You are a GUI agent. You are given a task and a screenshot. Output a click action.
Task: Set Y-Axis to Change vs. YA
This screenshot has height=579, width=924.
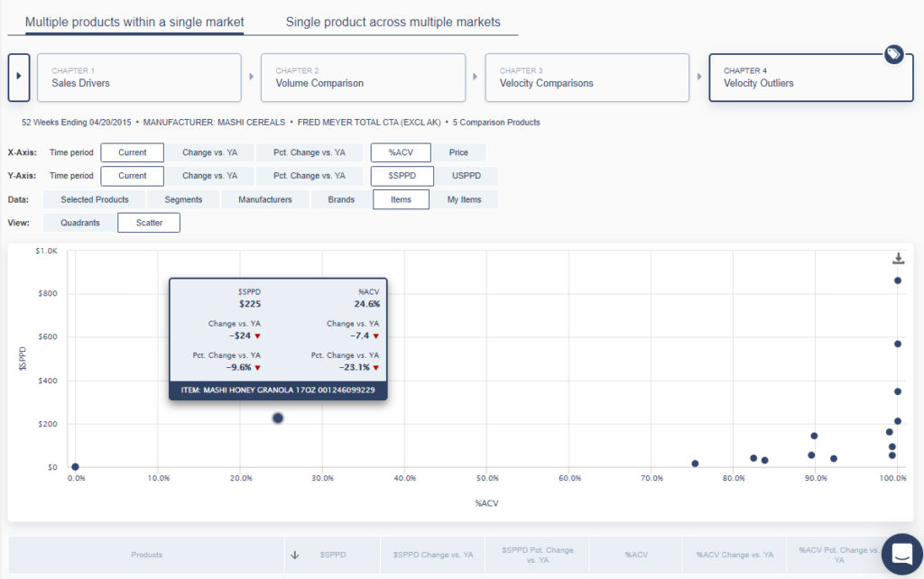(209, 176)
